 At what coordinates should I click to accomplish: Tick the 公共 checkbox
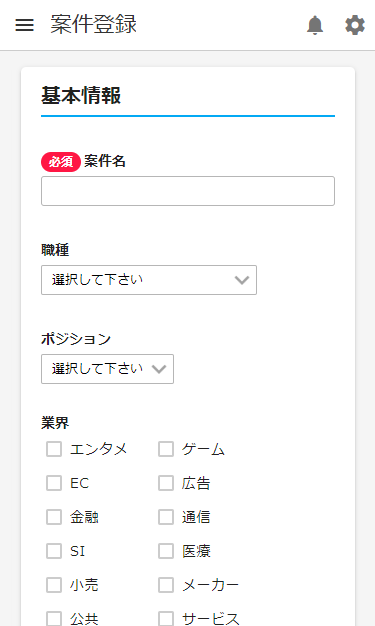tap(54, 618)
